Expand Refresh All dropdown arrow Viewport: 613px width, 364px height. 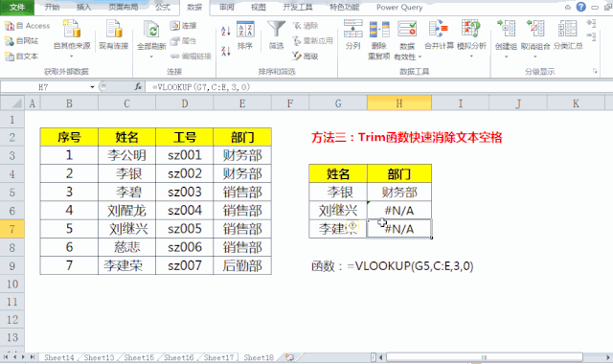(x=151, y=57)
